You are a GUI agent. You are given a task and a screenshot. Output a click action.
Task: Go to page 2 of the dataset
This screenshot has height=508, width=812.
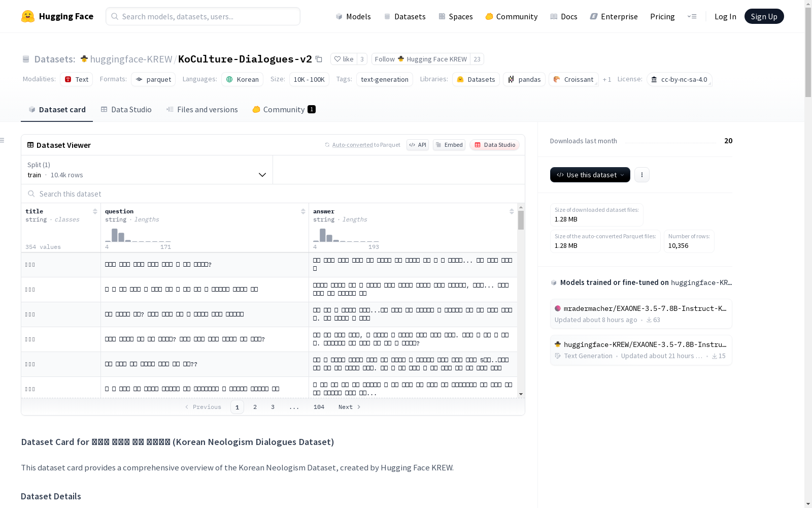255,407
